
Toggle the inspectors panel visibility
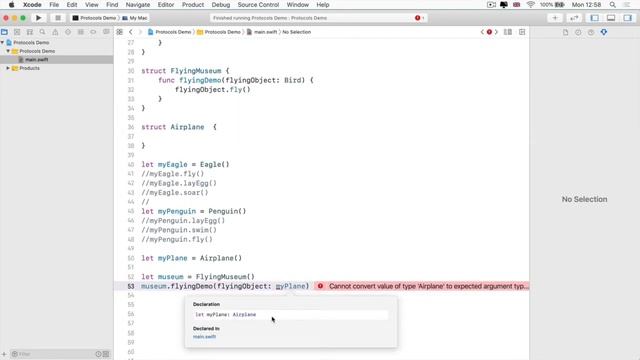coord(628,18)
